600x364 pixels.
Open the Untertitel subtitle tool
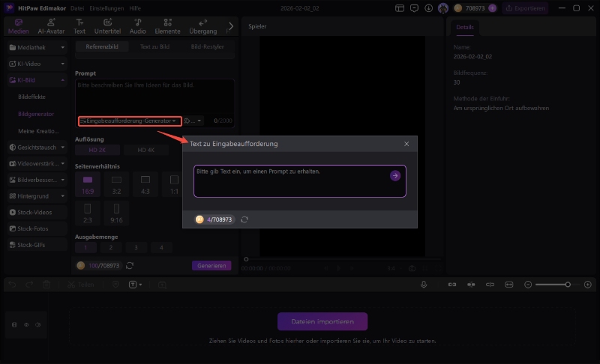pos(108,26)
